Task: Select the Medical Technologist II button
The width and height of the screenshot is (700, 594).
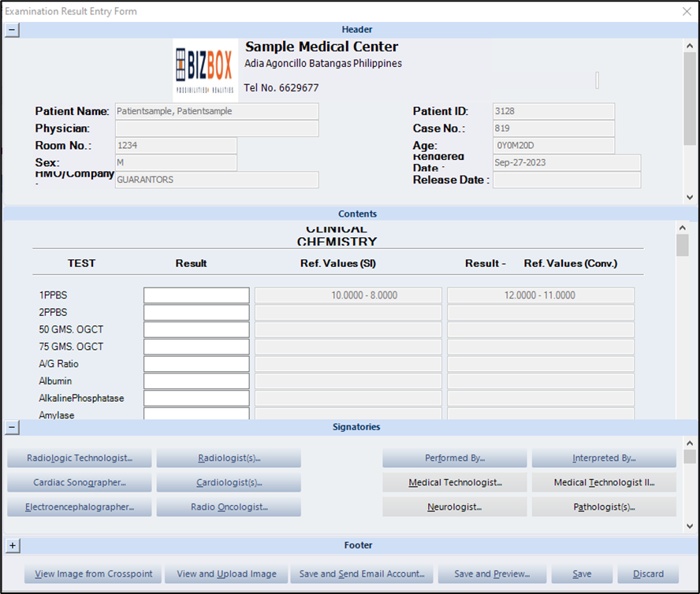Action: coord(604,482)
